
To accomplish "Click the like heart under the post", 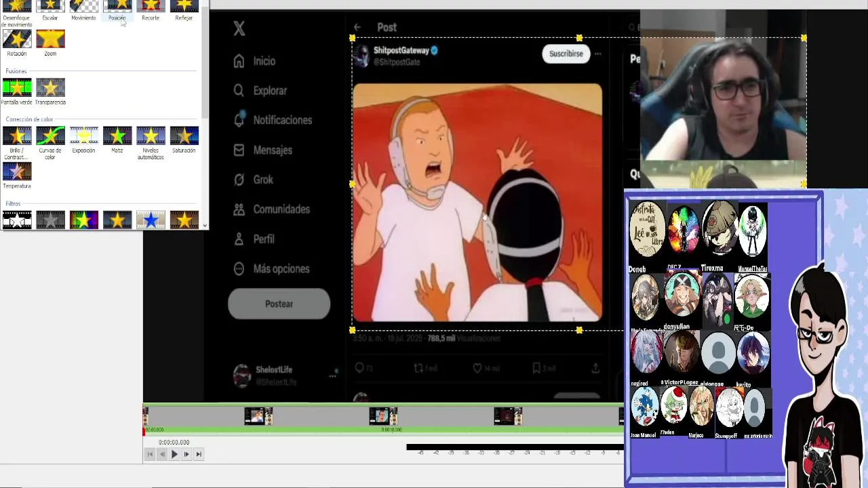I will [x=477, y=368].
